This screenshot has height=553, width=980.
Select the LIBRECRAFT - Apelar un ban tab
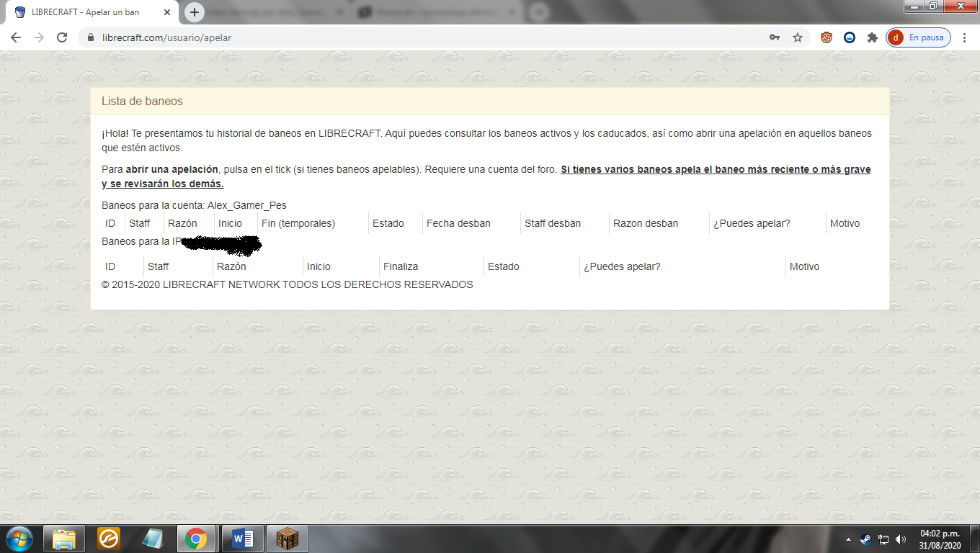tap(93, 12)
